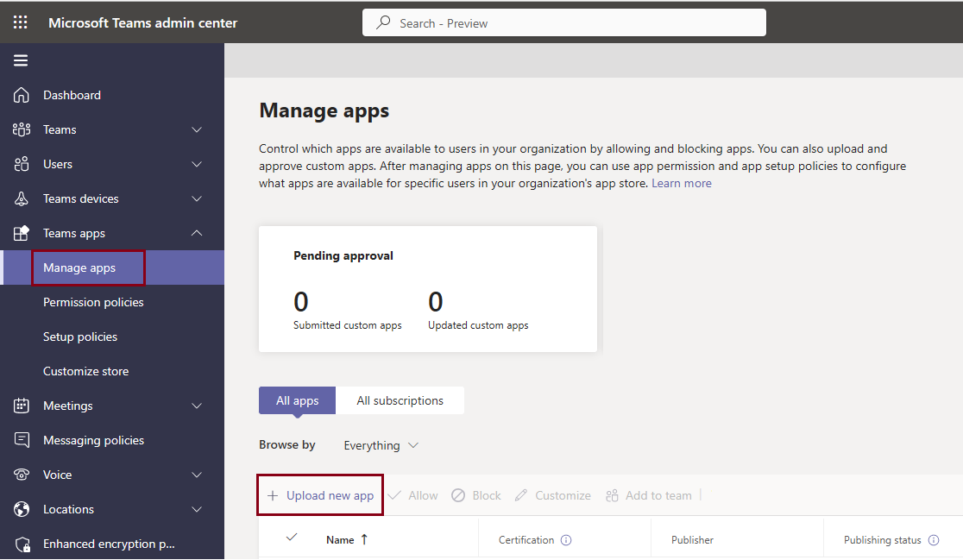Collapse the Teams apps section chevron
963x560 pixels.
coord(197,233)
